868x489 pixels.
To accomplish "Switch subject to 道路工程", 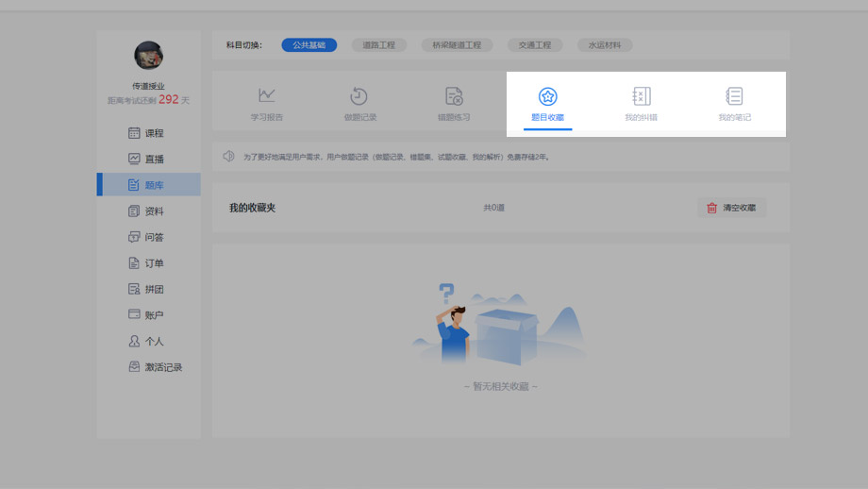I will (x=378, y=44).
